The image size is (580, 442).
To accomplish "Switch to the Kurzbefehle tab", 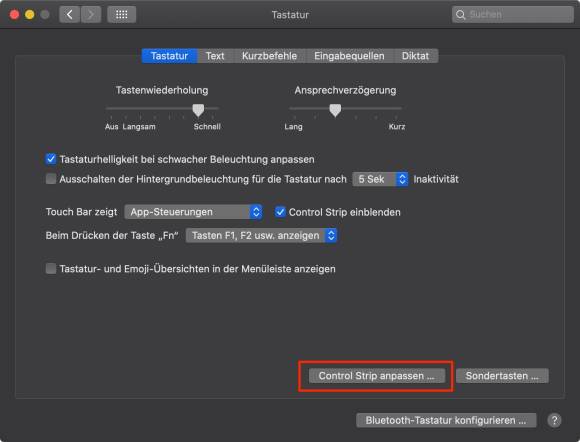I will pyautogui.click(x=269, y=56).
